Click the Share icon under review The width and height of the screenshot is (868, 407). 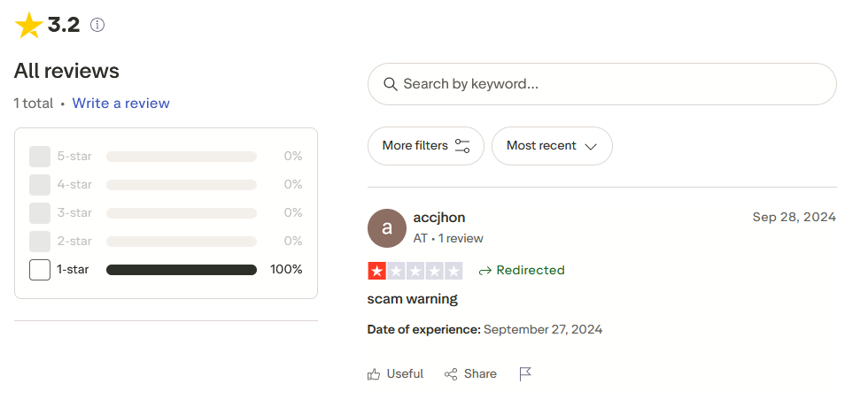click(451, 374)
